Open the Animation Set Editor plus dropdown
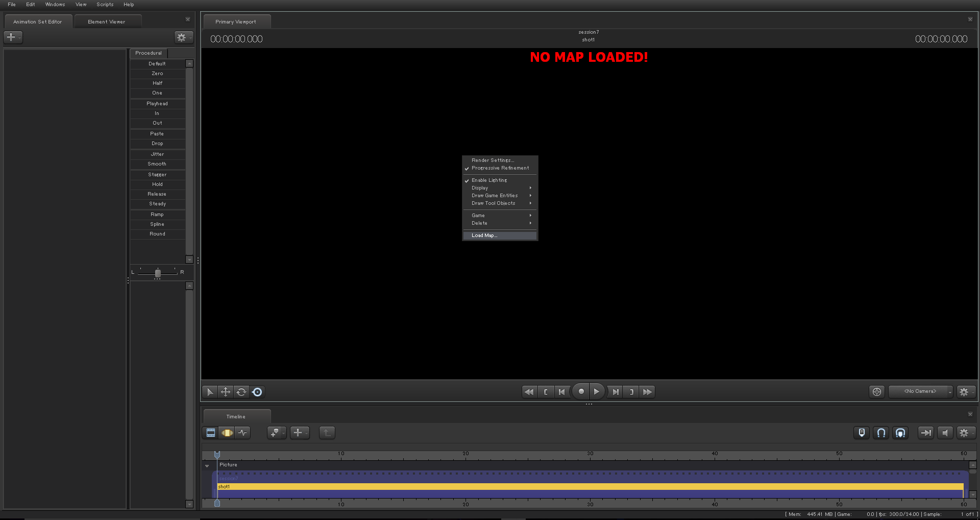 13,37
